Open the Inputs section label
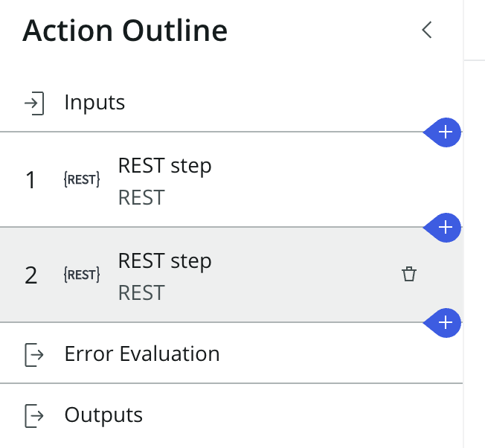485x448 pixels. coord(94,102)
